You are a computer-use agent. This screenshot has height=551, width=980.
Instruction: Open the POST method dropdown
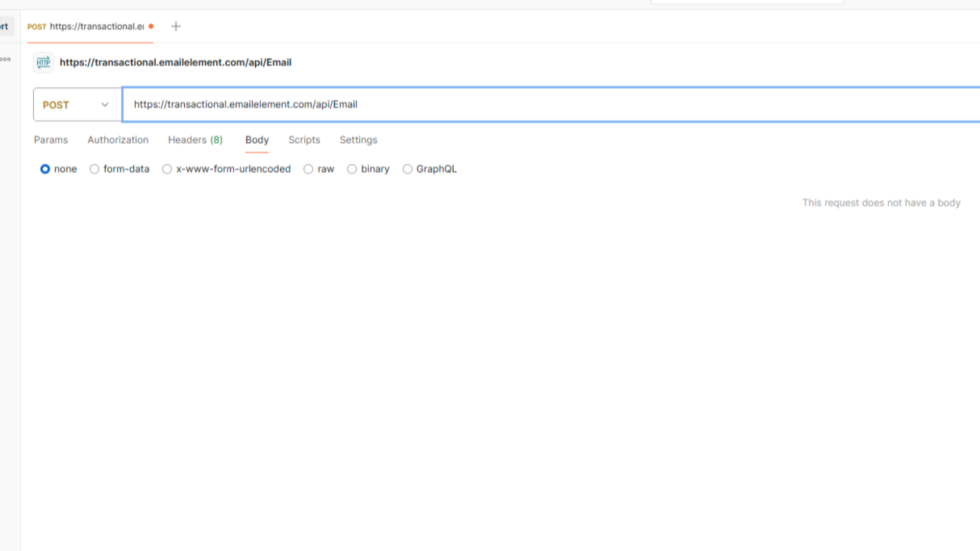[x=78, y=105]
